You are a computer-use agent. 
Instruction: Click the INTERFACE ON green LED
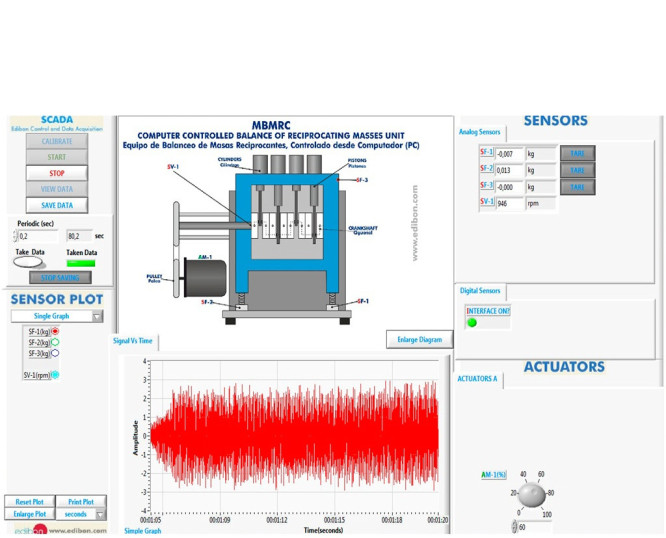[x=472, y=323]
